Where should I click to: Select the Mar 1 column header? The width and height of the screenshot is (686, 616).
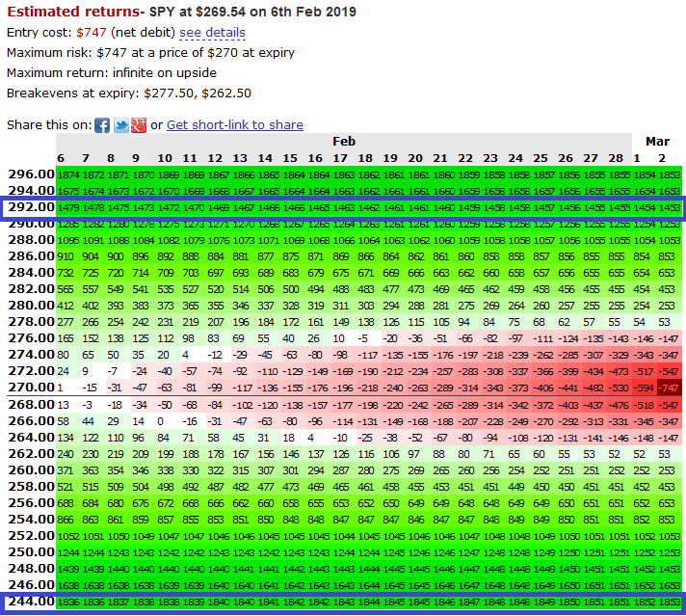(x=637, y=158)
